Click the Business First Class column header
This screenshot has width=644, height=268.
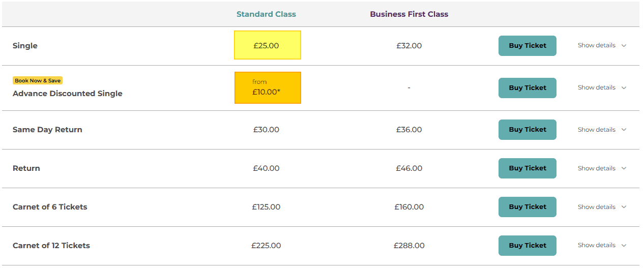(409, 14)
